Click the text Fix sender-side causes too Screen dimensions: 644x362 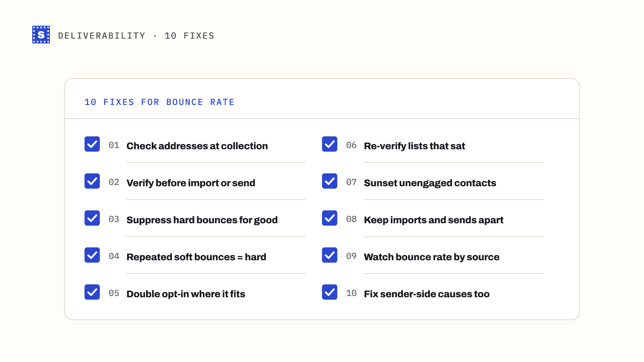427,294
